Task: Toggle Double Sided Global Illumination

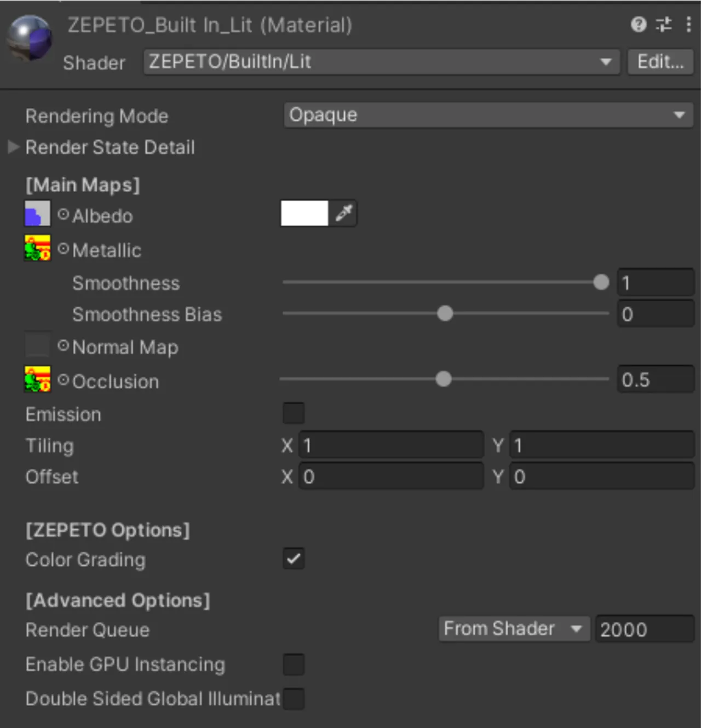Action: point(293,698)
